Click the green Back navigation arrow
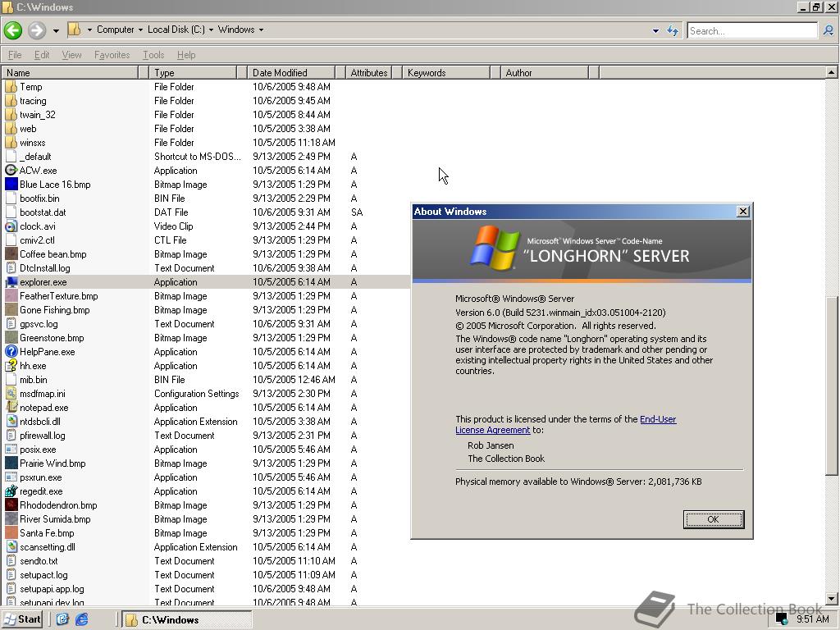This screenshot has height=630, width=840. 13,30
